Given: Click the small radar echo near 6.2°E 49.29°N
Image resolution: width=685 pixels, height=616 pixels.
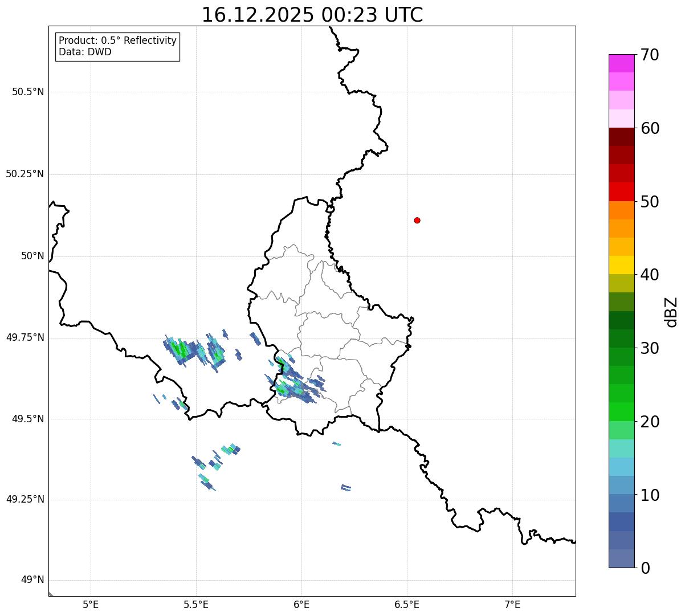Looking at the screenshot, I should tap(346, 487).
